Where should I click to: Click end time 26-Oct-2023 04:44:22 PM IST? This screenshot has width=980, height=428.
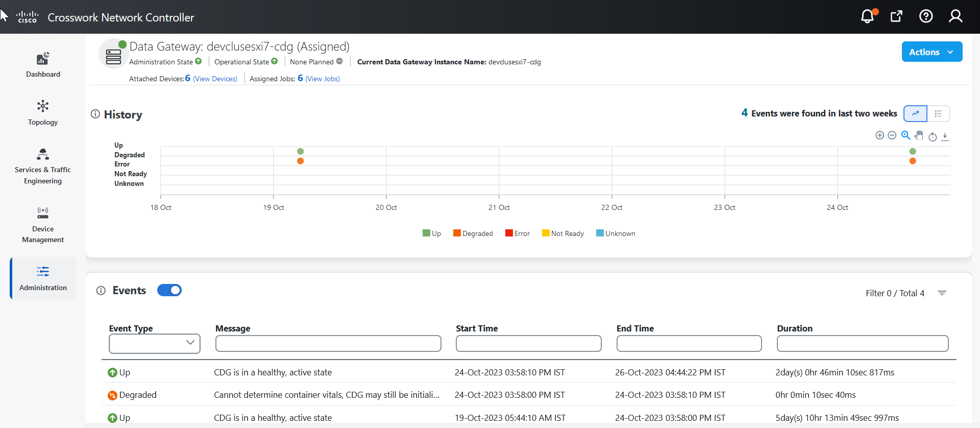point(670,372)
